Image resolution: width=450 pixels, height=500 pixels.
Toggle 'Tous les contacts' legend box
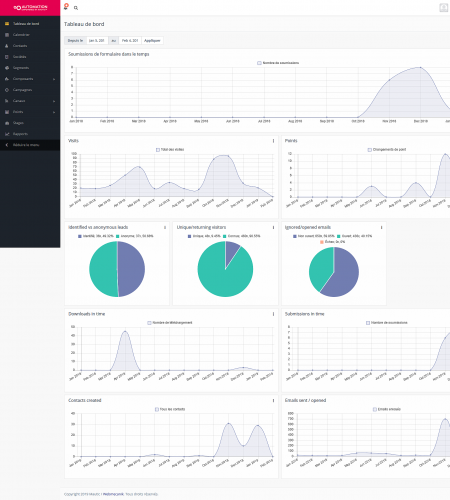[157, 409]
